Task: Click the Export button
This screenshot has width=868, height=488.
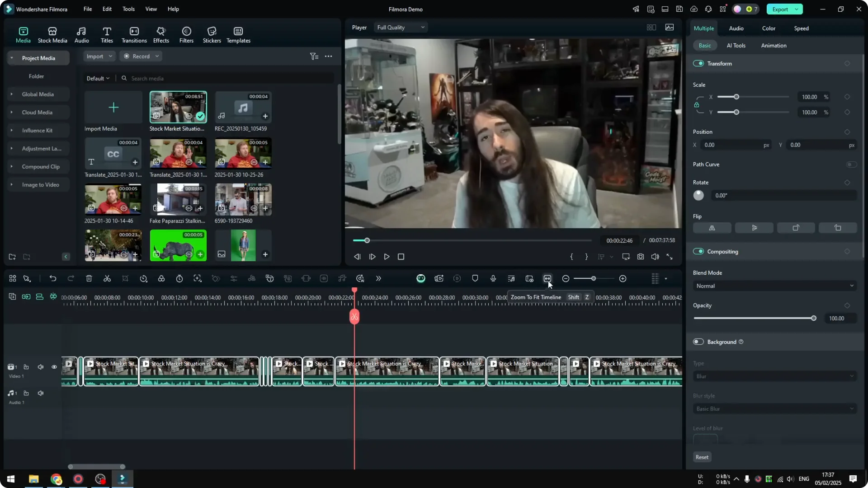Action: tap(781, 9)
